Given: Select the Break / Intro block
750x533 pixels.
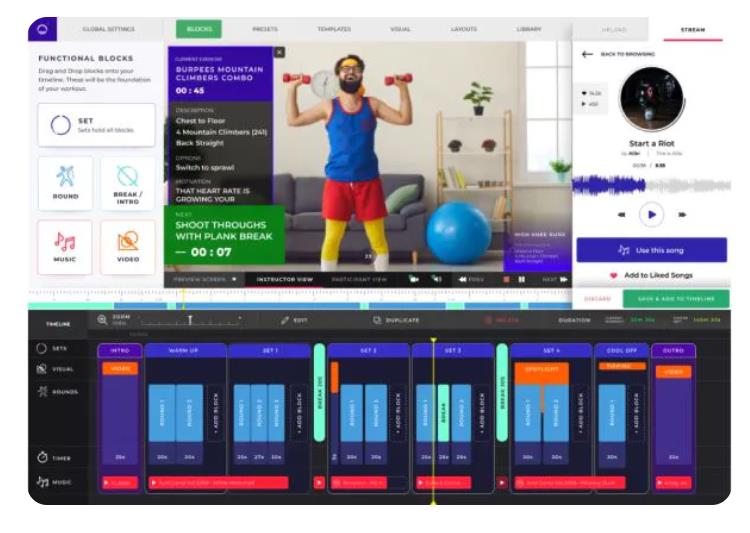Looking at the screenshot, I should pos(127,183).
